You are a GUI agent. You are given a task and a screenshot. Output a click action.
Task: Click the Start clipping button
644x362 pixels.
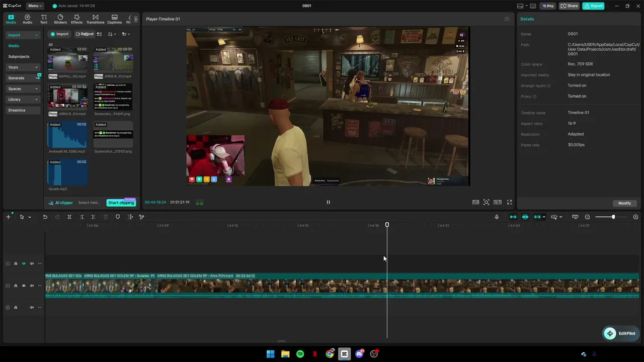coord(121,203)
